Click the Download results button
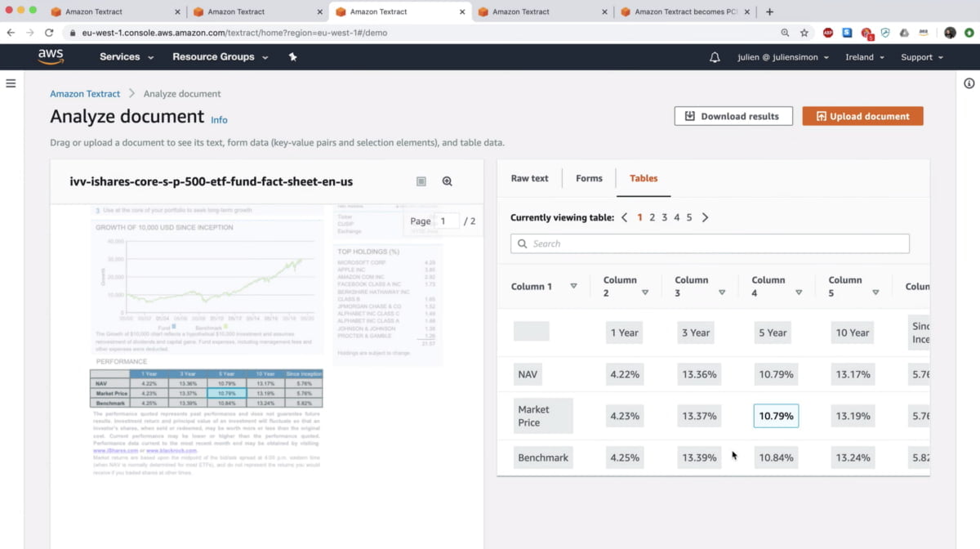 733,116
